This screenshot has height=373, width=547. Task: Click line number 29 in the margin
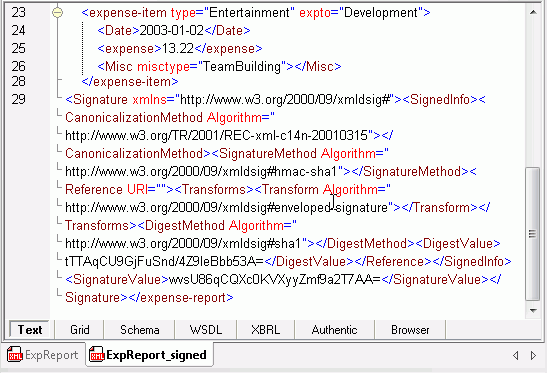(x=18, y=99)
